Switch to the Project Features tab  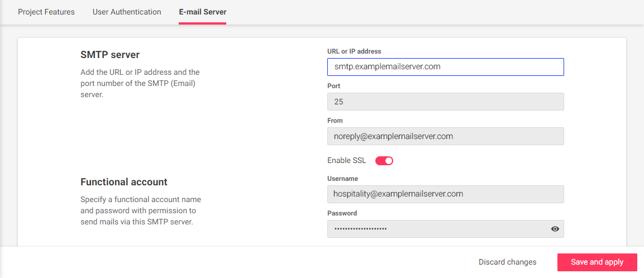pyautogui.click(x=46, y=12)
